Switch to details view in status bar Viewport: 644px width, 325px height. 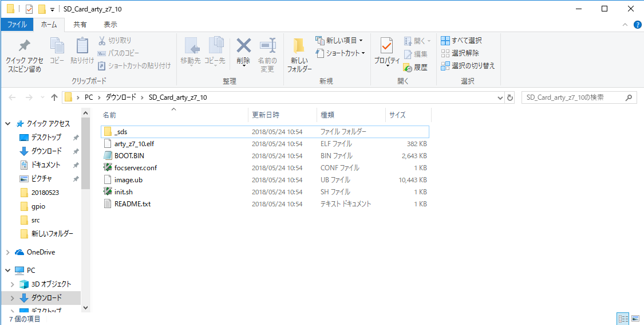tap(623, 318)
